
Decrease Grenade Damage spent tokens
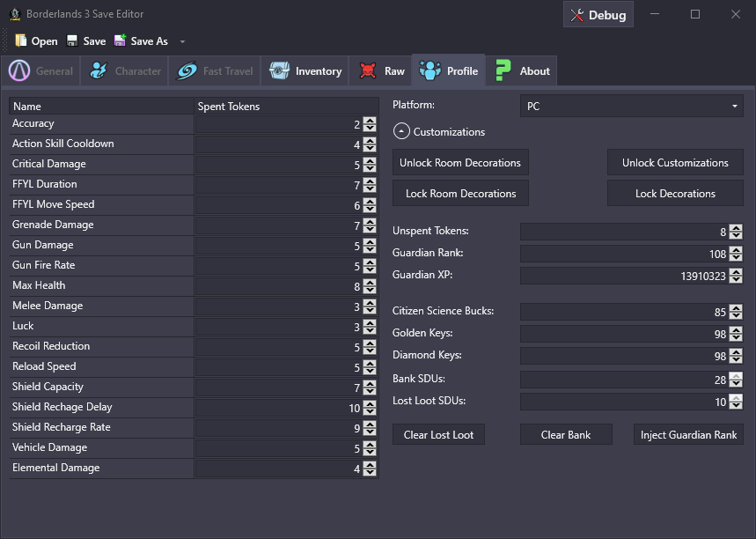[x=370, y=229]
